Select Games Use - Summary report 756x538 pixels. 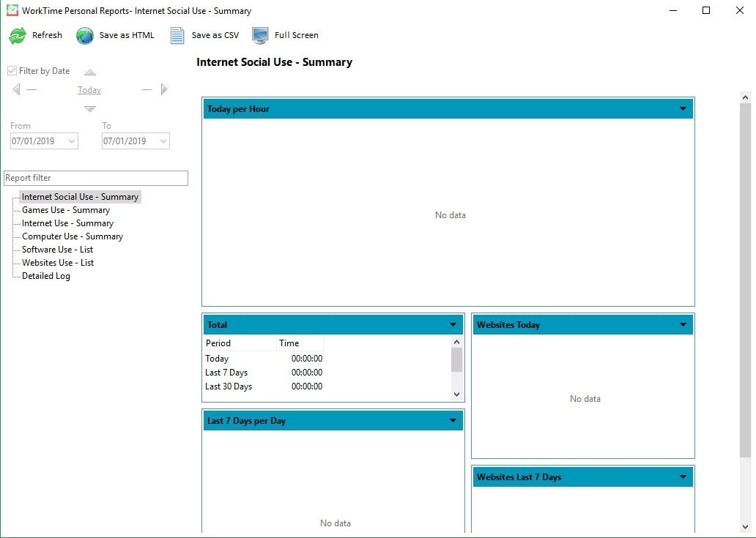[x=65, y=210]
